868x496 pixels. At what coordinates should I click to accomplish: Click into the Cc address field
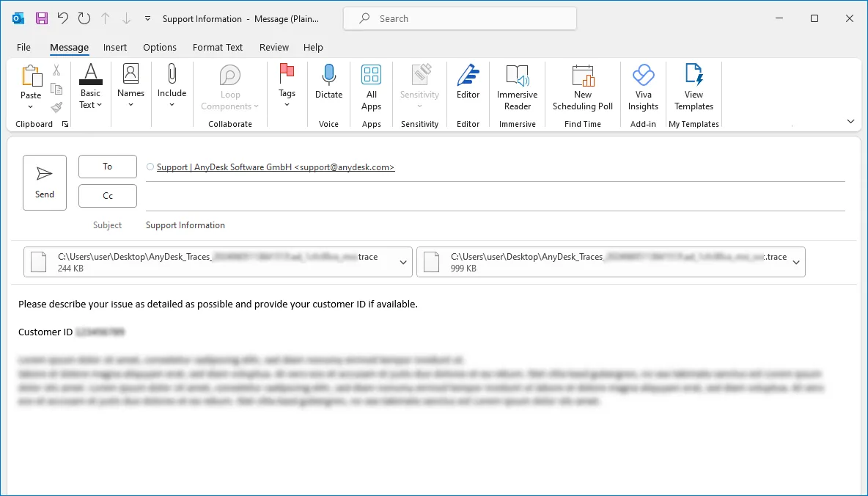[x=495, y=196]
